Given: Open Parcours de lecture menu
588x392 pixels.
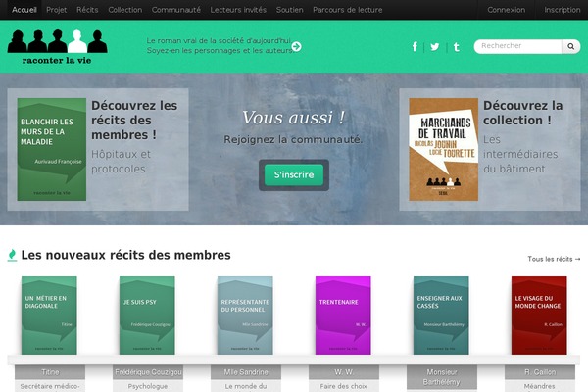Looking at the screenshot, I should tap(348, 10).
